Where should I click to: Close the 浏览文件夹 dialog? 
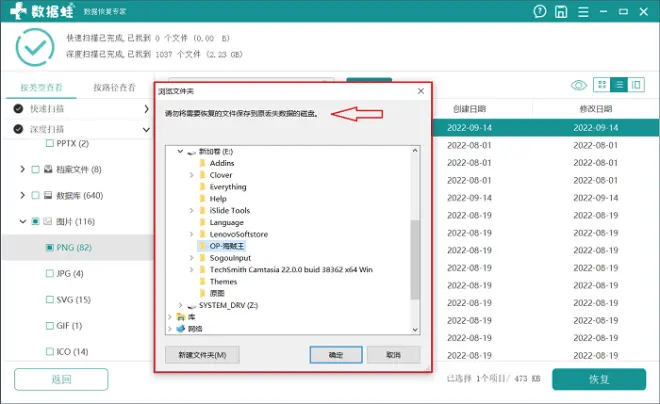(420, 91)
